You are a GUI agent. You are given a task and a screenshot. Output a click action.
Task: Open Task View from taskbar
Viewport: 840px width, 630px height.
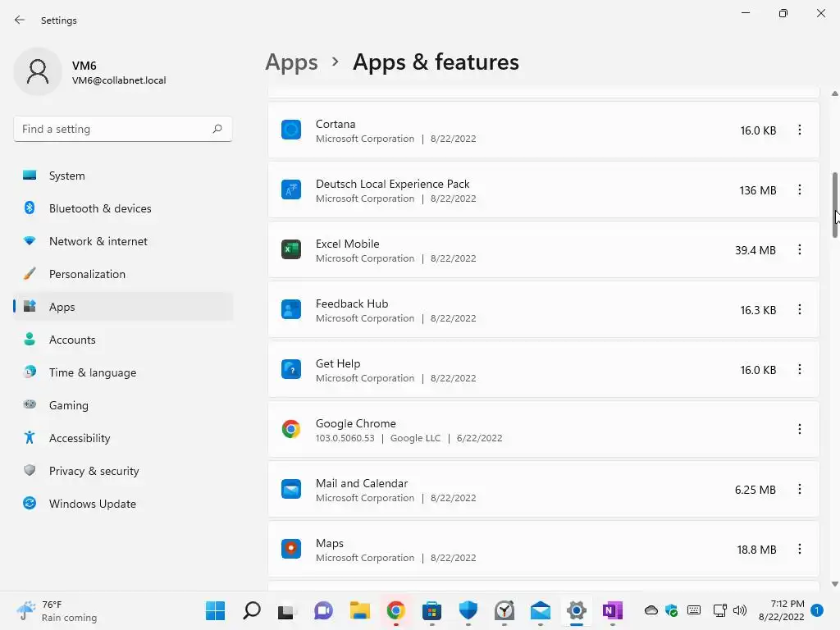[286, 610]
